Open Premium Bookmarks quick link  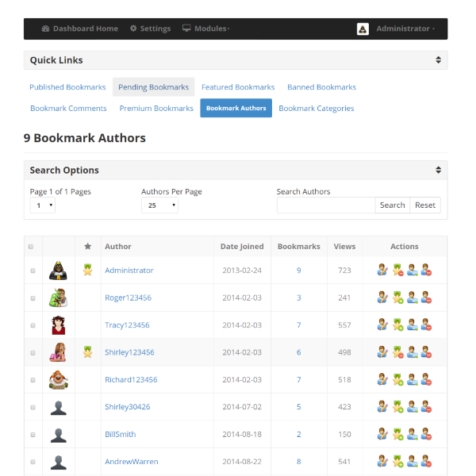pyautogui.click(x=156, y=109)
